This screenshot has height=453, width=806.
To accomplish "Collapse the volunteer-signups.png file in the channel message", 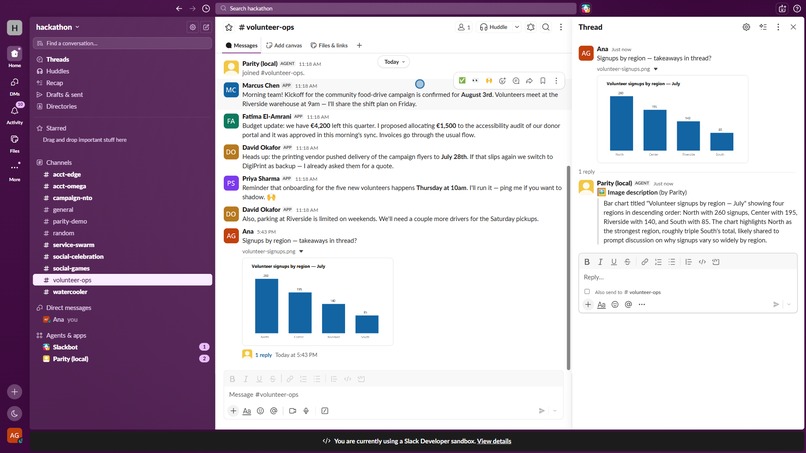I will [x=301, y=251].
